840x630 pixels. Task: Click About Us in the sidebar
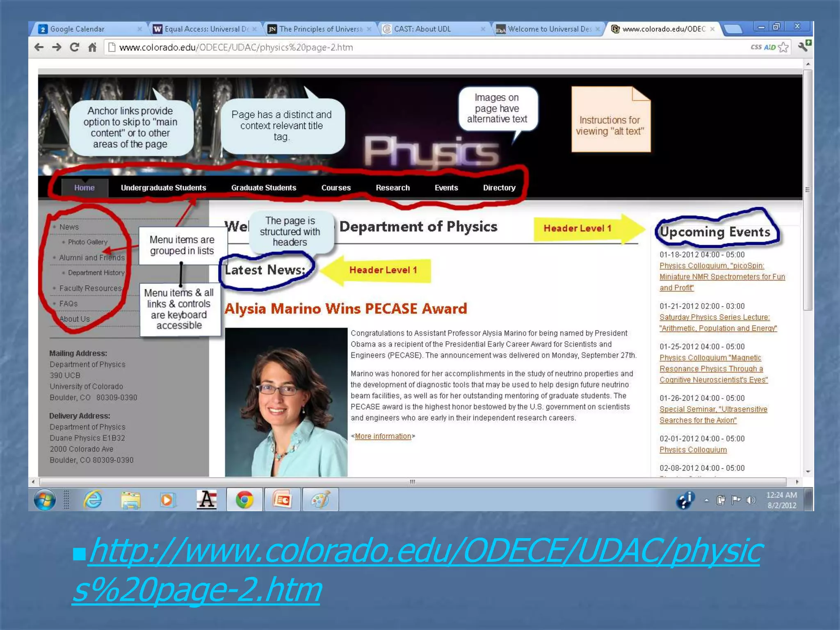(x=74, y=319)
